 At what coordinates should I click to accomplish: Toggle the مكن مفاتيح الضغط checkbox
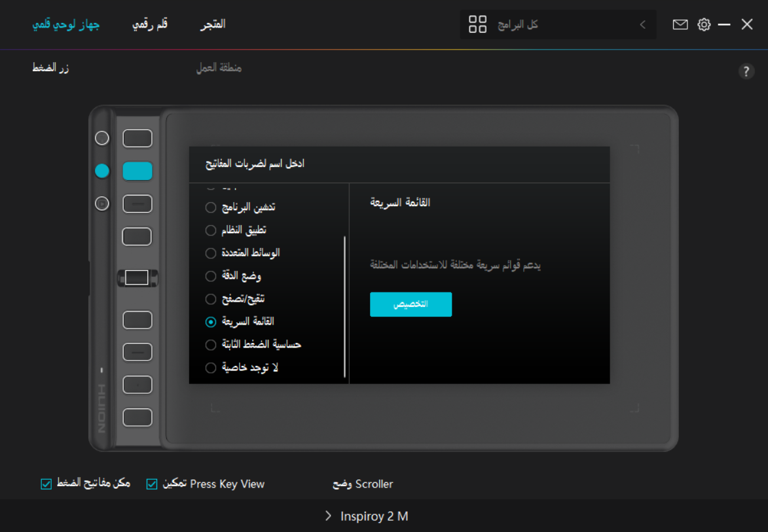pos(46,484)
